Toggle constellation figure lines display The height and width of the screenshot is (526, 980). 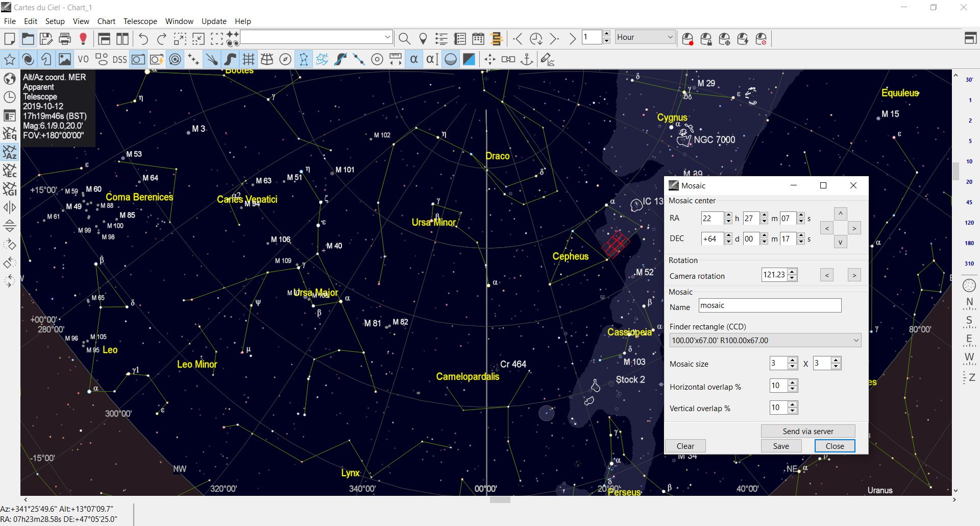[304, 60]
